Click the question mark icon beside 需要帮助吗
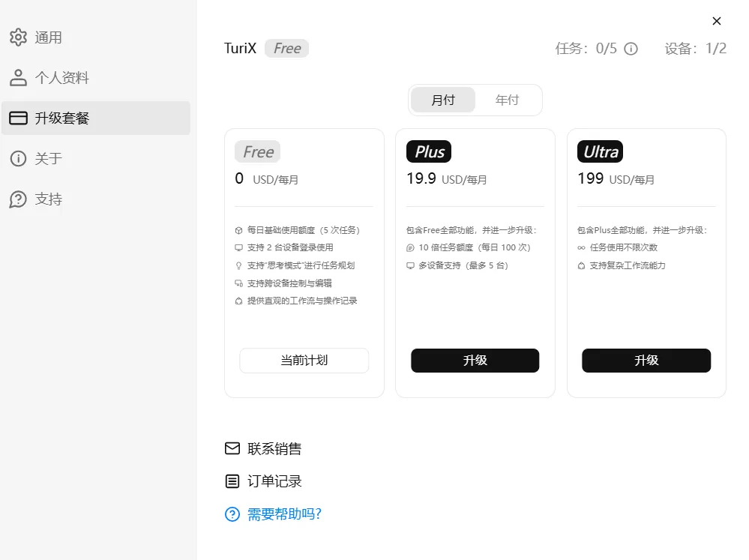 tap(232, 514)
